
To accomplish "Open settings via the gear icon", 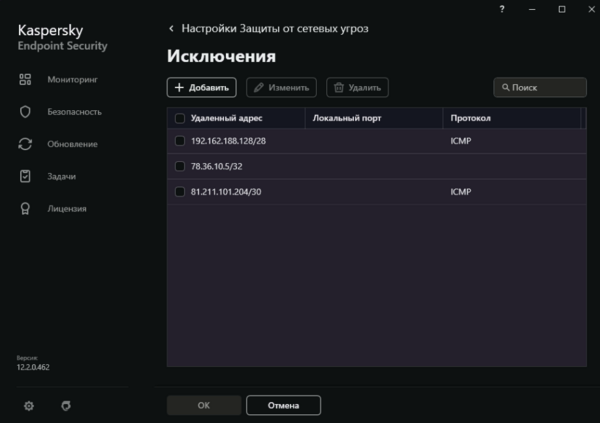I will coord(29,406).
